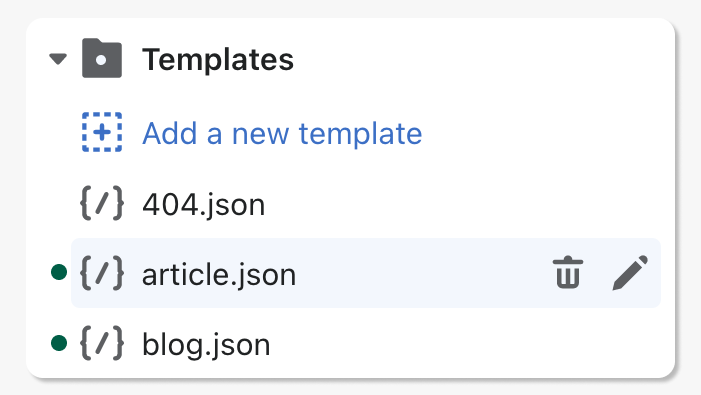This screenshot has width=701, height=395.
Task: Delete article.json using the trash icon
Action: pos(568,273)
